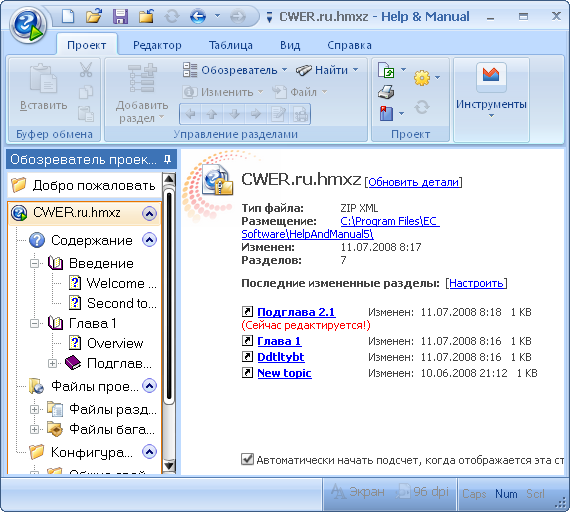The height and width of the screenshot is (512, 570).
Task: Collapse the Глава 1 tree node
Action: click(35, 323)
